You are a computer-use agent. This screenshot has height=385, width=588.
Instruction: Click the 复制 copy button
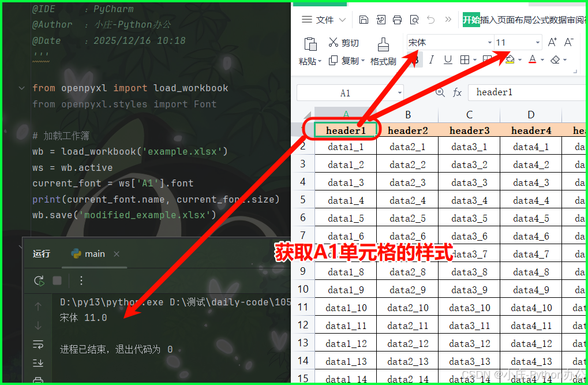pyautogui.click(x=343, y=61)
